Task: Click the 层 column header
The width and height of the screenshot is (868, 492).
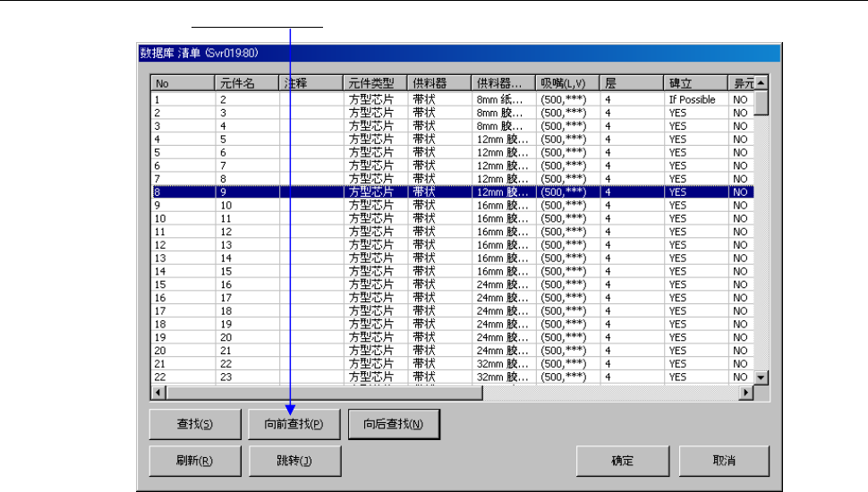Action: click(x=632, y=83)
